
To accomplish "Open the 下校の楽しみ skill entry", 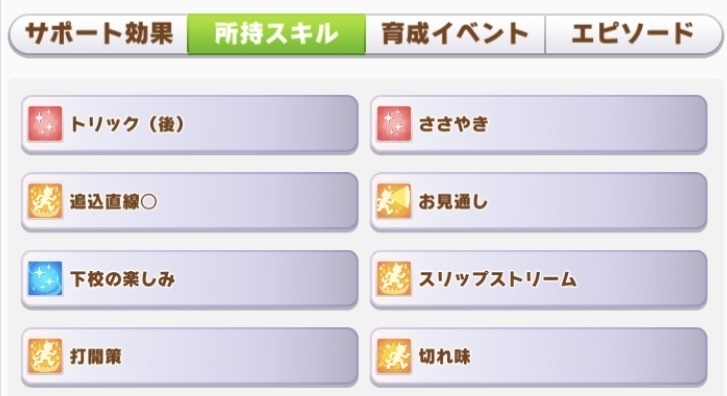I will (x=190, y=279).
